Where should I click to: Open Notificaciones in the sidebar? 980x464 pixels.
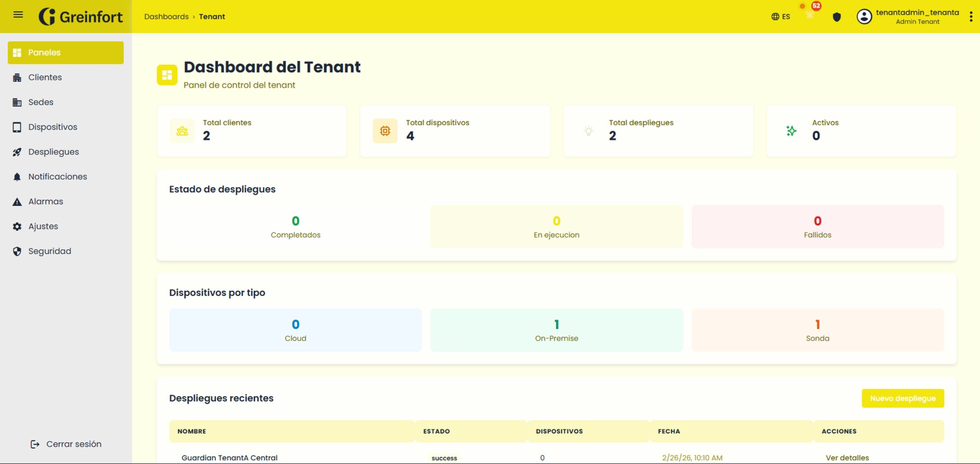[65, 177]
